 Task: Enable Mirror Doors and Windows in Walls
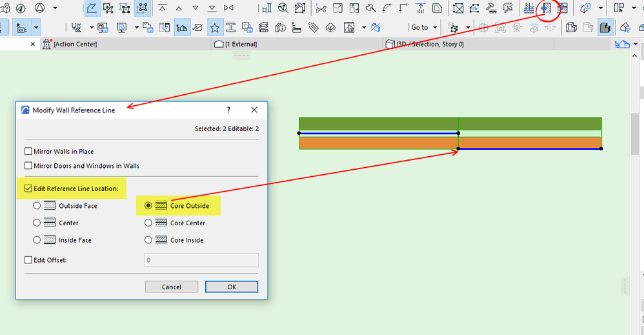28,166
